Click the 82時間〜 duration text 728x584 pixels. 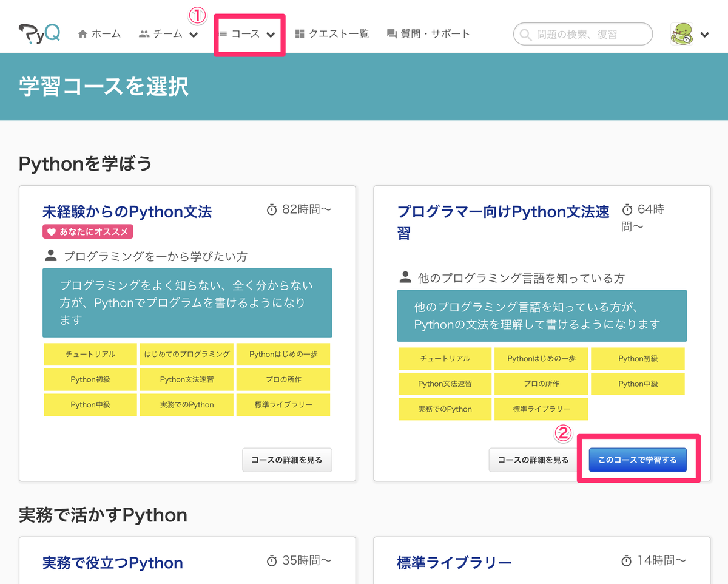(x=307, y=209)
